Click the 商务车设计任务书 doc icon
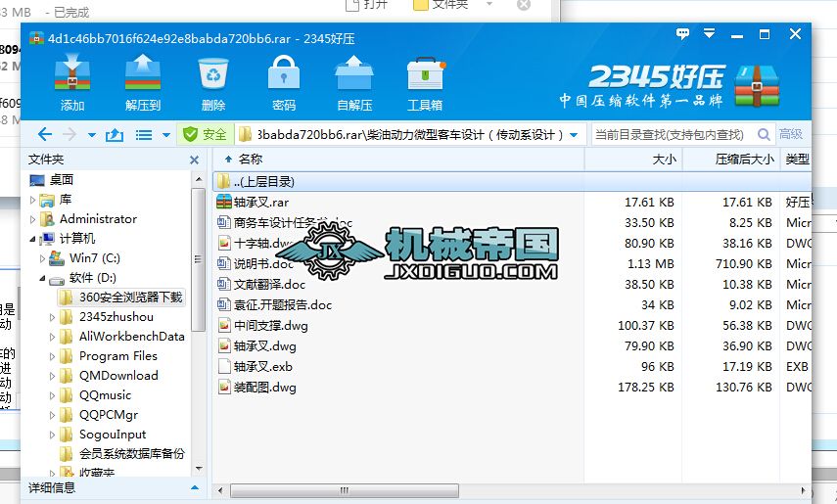This screenshot has height=504, width=837. pyautogui.click(x=223, y=222)
